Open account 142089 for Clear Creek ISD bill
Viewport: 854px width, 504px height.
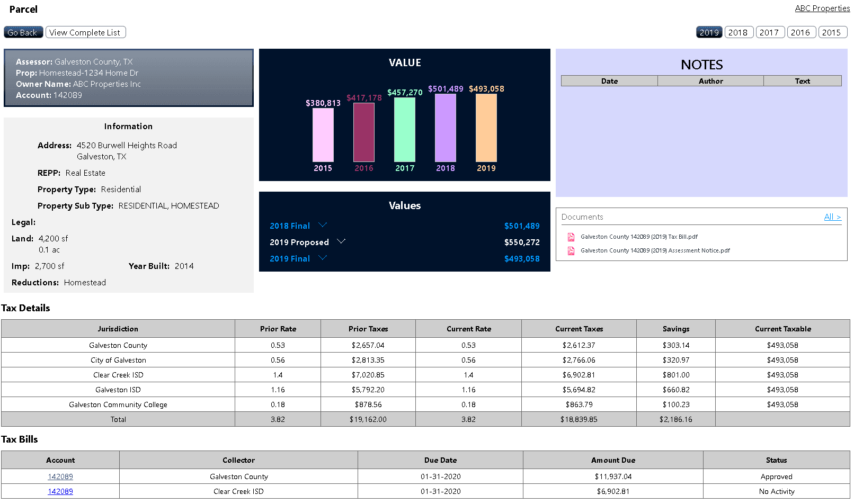click(x=60, y=491)
